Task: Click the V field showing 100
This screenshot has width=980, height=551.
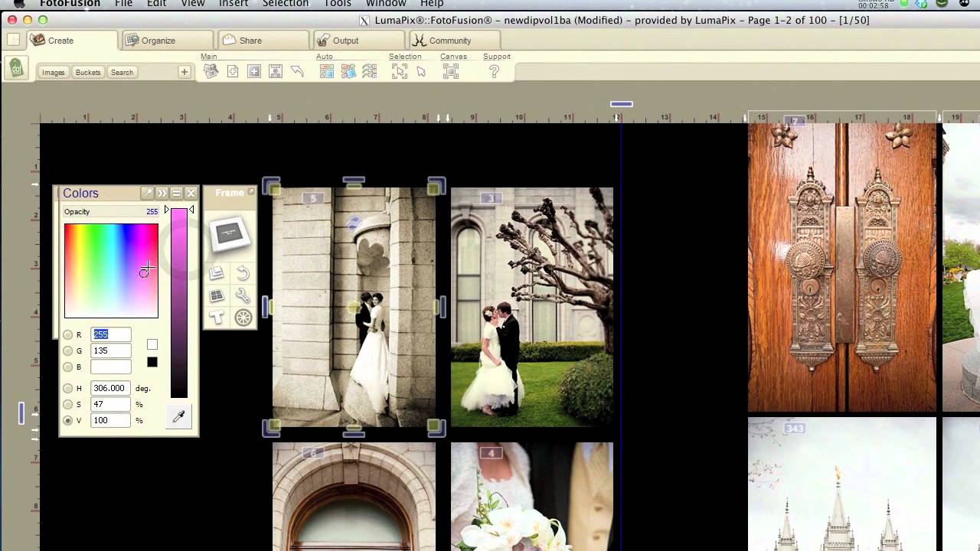Action: click(x=111, y=420)
